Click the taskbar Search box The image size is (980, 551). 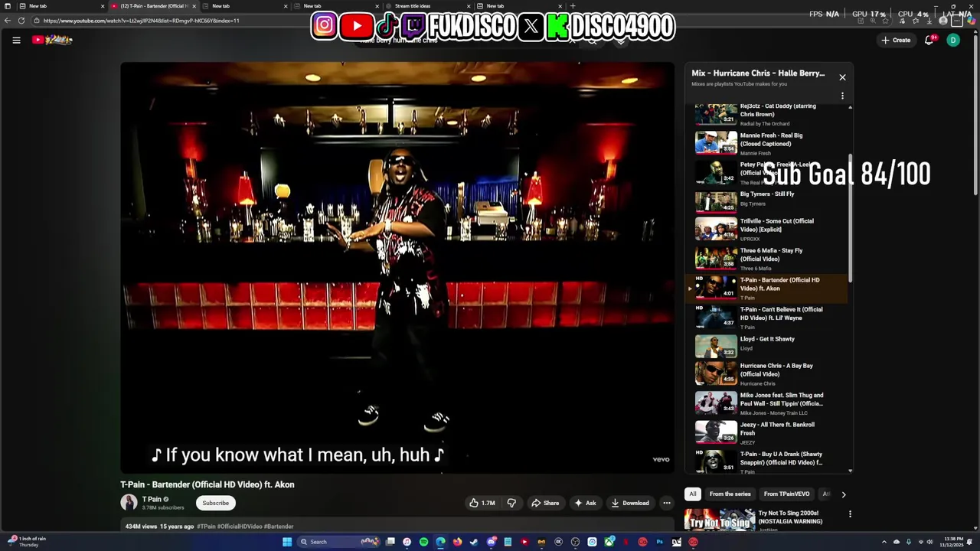339,542
